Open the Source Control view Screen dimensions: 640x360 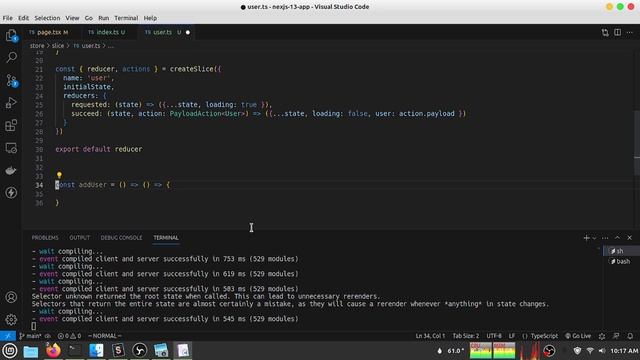click(11, 80)
